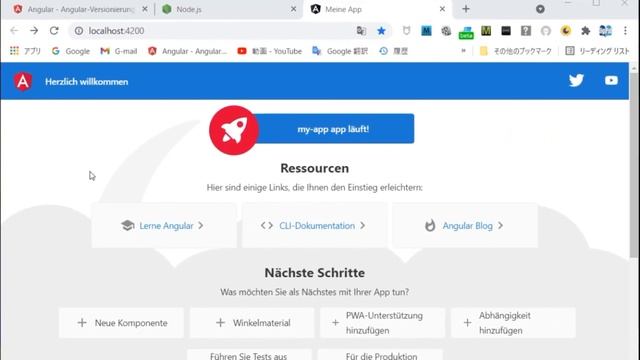Click the green beta extension icon
This screenshot has width=640, height=360.
466,32
